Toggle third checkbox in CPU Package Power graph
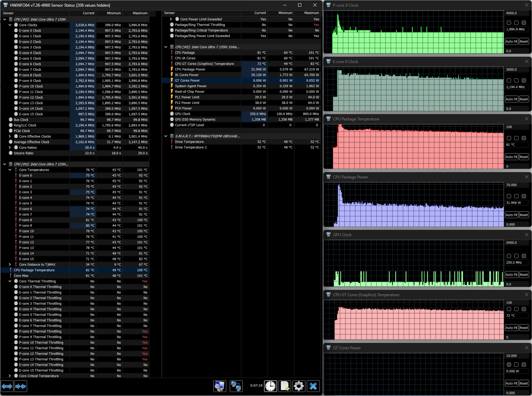Viewport: 532px width, 396px height. coord(524,196)
